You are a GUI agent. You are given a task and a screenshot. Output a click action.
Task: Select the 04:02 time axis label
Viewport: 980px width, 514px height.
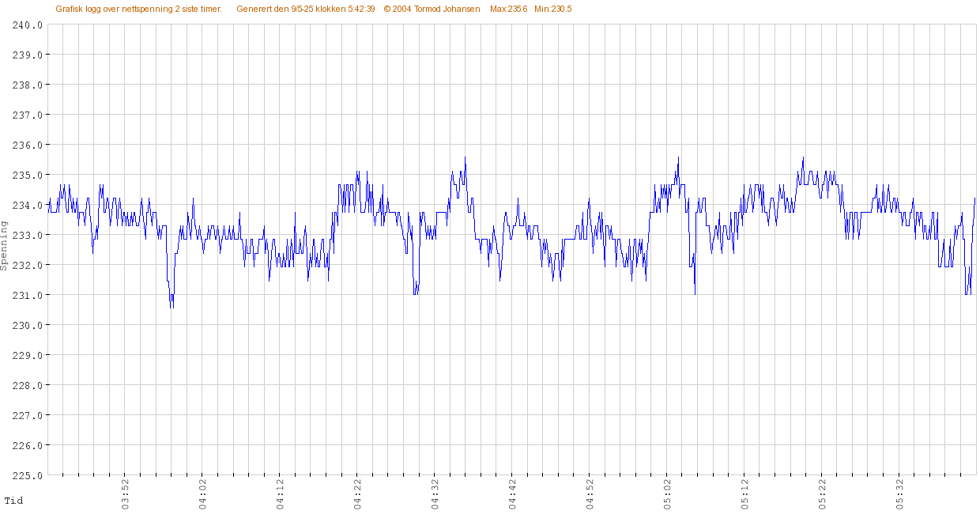point(202,493)
